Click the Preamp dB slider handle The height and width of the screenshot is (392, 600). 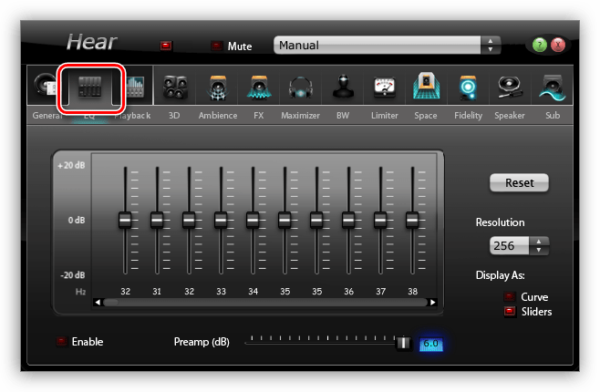(x=403, y=343)
